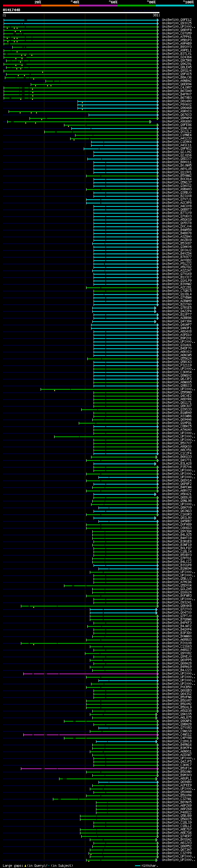Open hit UniRef100_P80602
The width and height of the screenshot is (197, 868).
177,104
